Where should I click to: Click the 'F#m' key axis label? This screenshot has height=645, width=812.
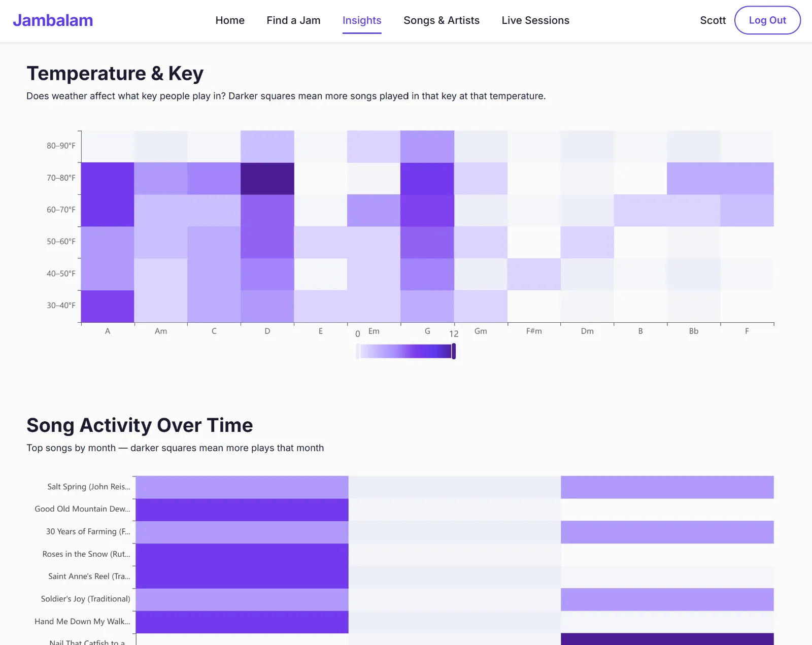point(534,331)
